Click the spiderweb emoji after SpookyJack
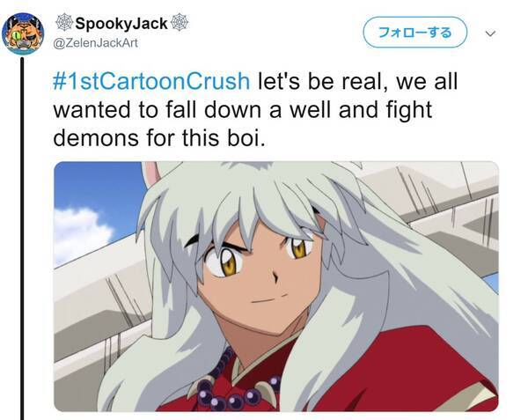The image size is (528, 420). click(180, 22)
